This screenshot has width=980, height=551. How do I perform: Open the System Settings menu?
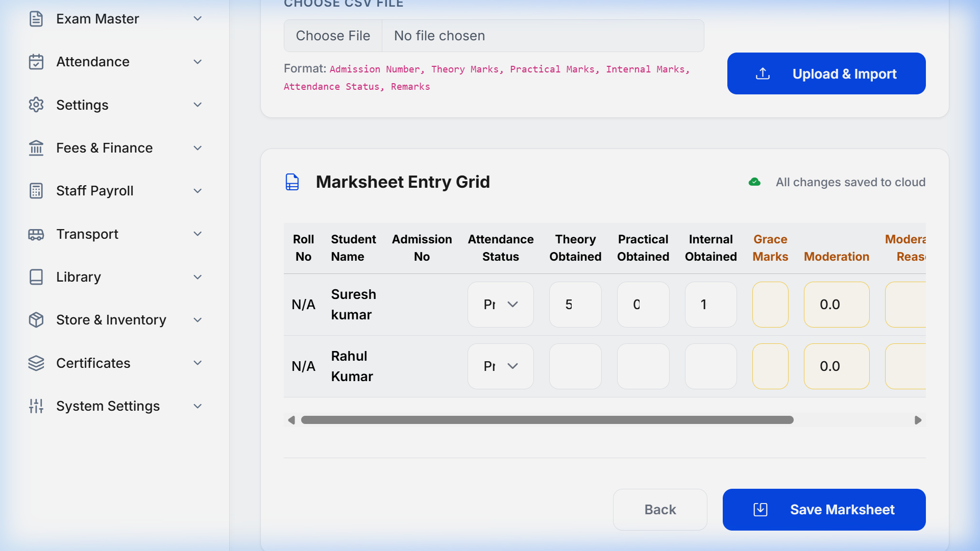pyautogui.click(x=116, y=406)
